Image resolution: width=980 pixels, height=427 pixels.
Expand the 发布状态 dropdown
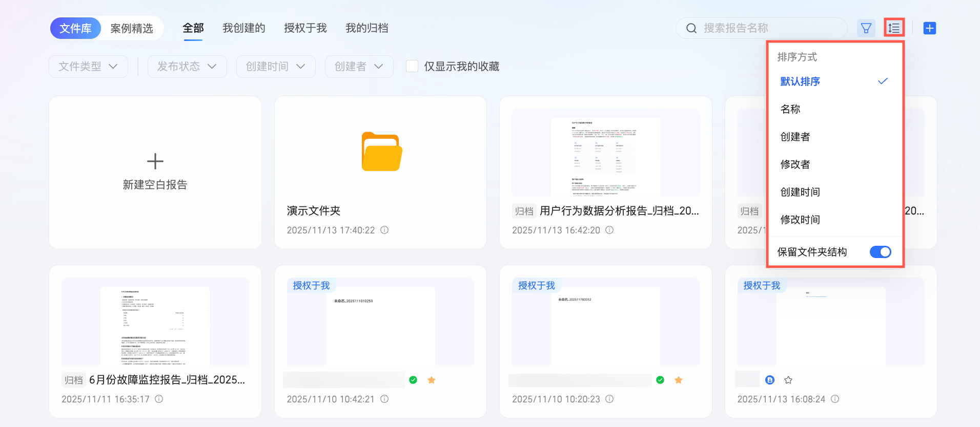coord(187,67)
